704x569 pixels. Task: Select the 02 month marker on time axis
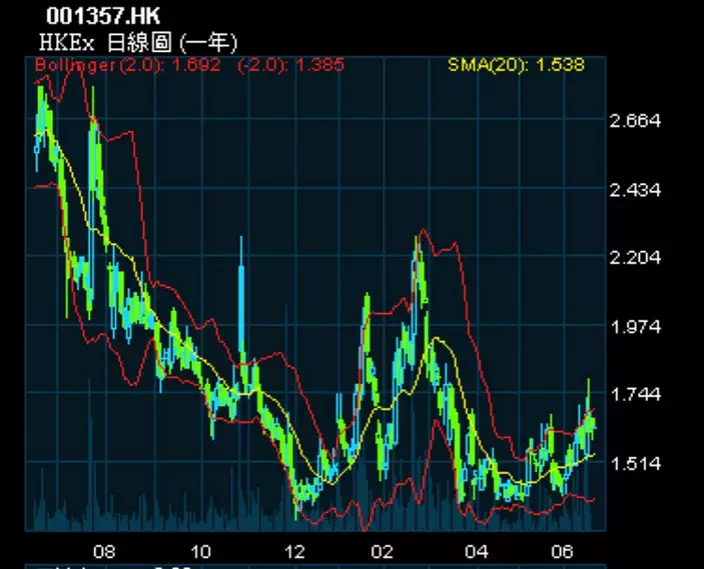(x=382, y=551)
